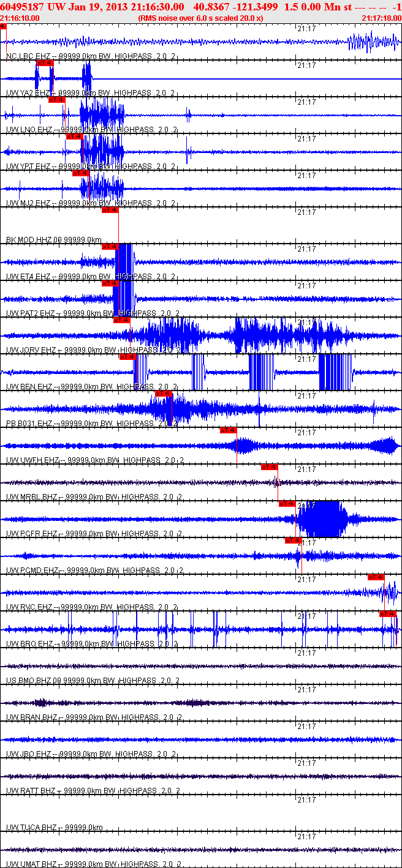The height and width of the screenshot is (868, 402).
Task: Click the 21:17 tick label on US BMO trace
Action: tap(306, 653)
